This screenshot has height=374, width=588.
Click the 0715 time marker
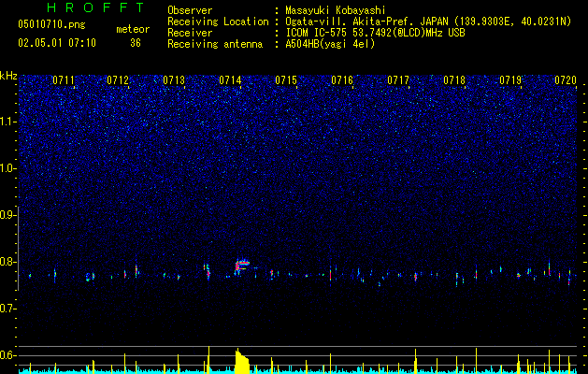(x=286, y=80)
